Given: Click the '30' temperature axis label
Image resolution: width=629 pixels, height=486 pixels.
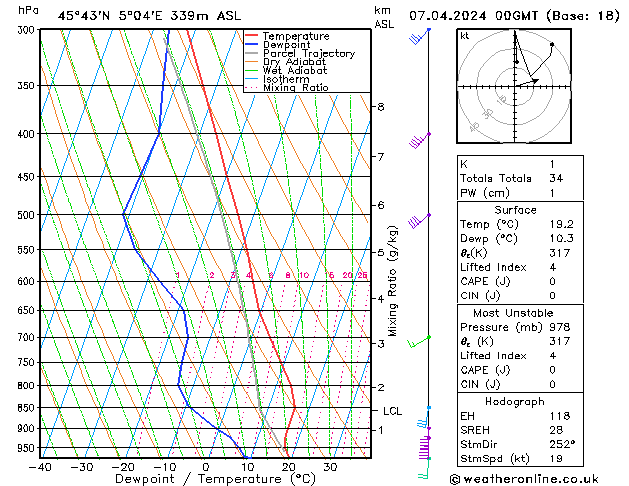Looking at the screenshot, I should click(330, 467).
